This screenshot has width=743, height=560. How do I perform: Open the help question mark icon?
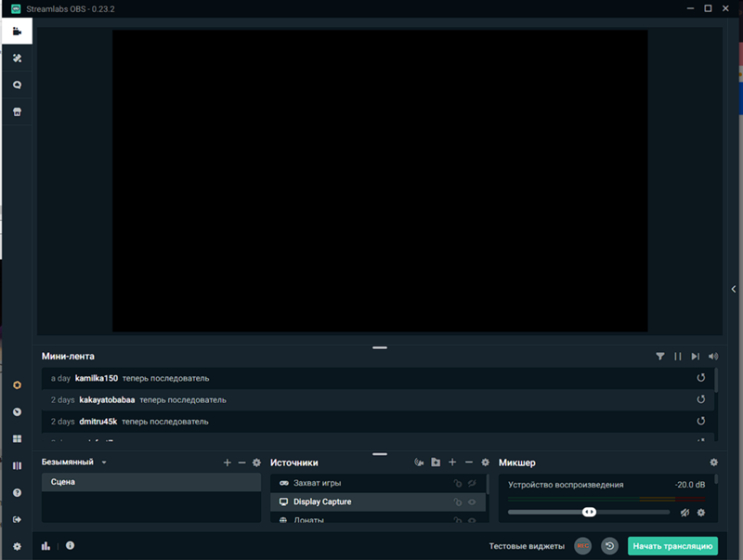pyautogui.click(x=17, y=493)
